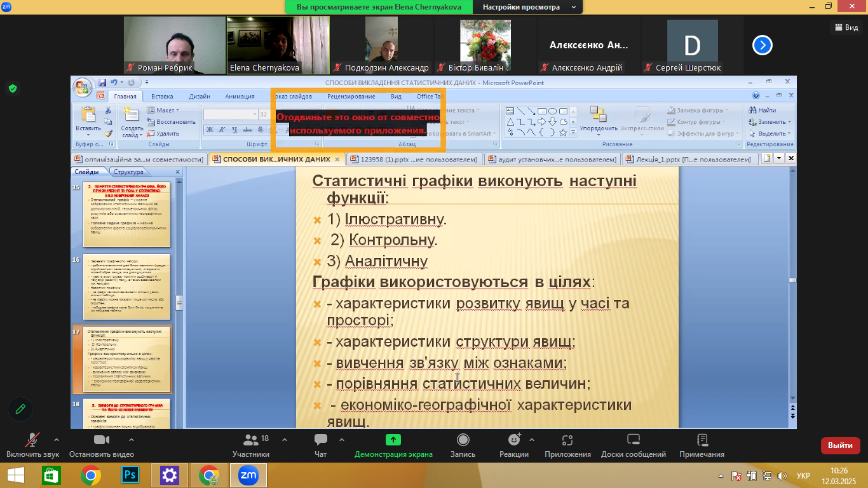Expand participants options arrow
This screenshot has width=868, height=488.
tap(284, 439)
